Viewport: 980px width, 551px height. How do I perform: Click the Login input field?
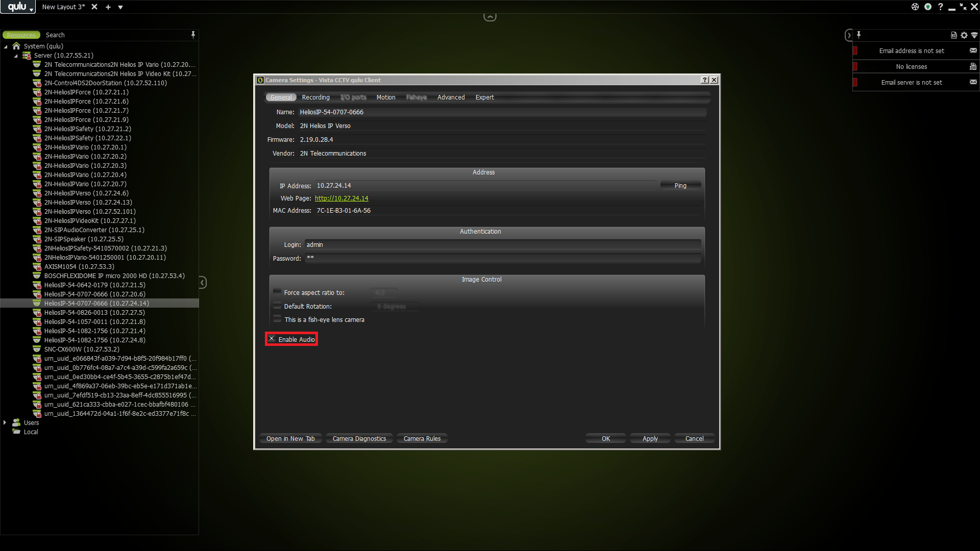coord(502,245)
